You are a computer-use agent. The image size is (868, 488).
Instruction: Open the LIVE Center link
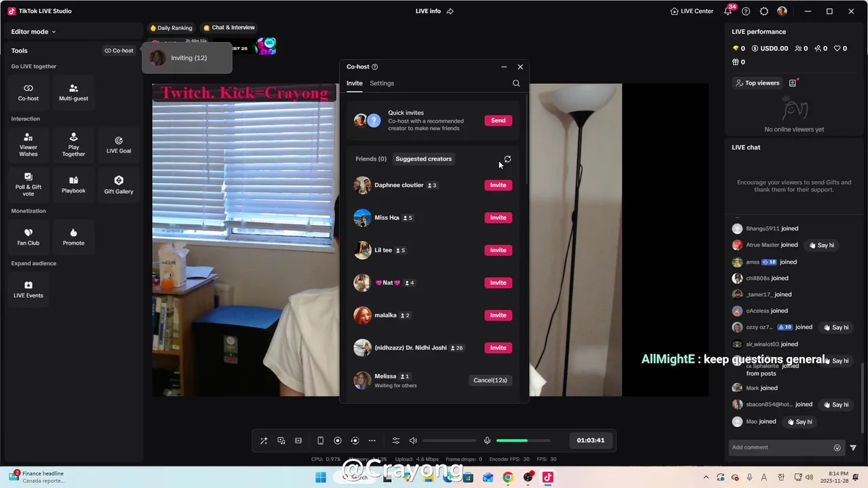pyautogui.click(x=692, y=11)
